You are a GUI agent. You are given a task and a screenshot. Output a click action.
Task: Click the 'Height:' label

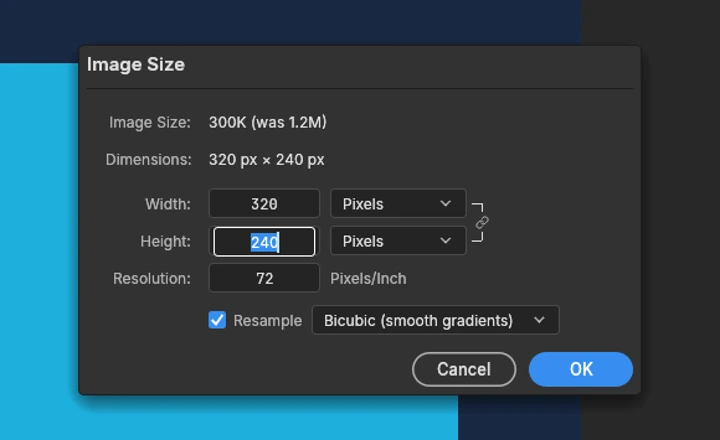[x=165, y=241]
